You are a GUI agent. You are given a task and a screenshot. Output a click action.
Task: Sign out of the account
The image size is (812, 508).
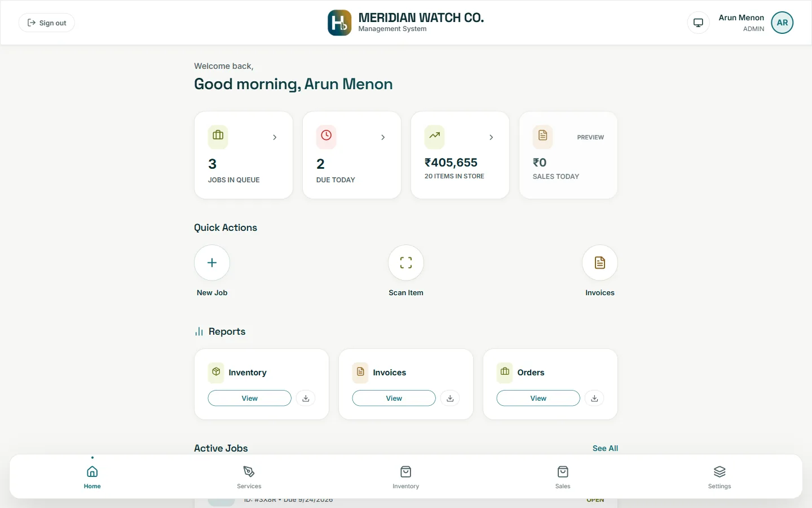(47, 23)
